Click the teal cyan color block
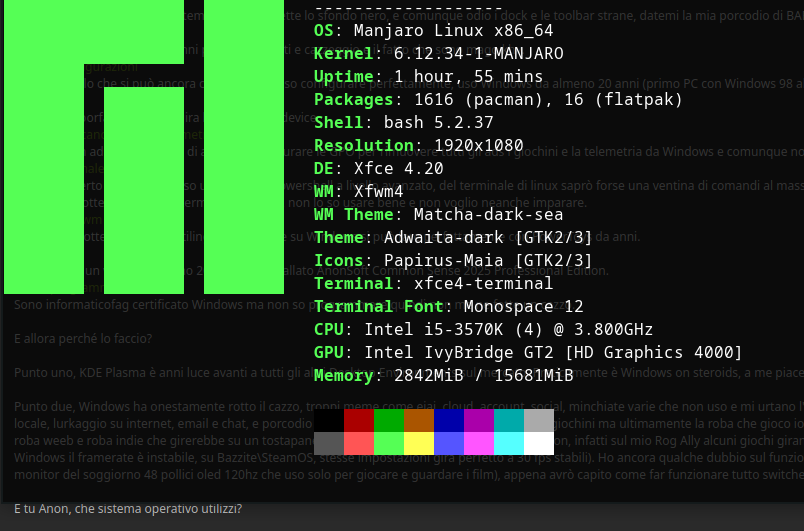 [x=509, y=420]
